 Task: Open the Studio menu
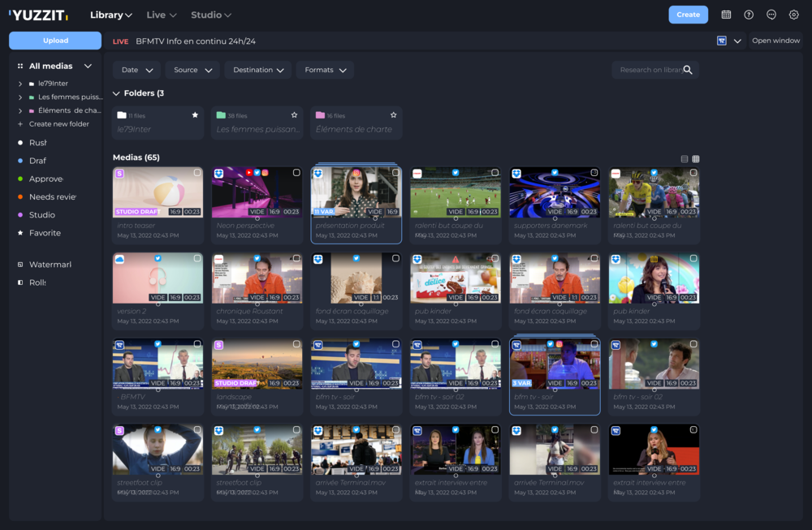point(210,15)
